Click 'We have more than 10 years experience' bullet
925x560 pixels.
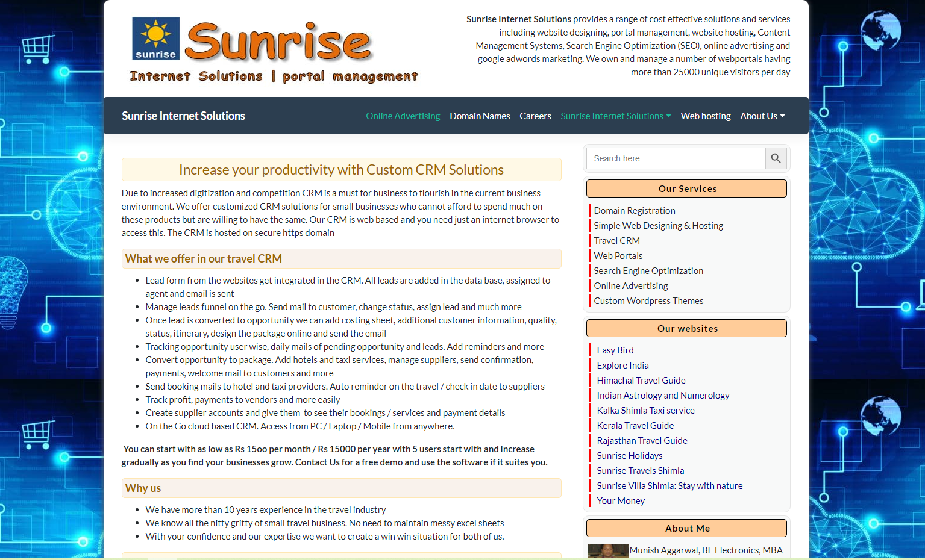(265, 510)
